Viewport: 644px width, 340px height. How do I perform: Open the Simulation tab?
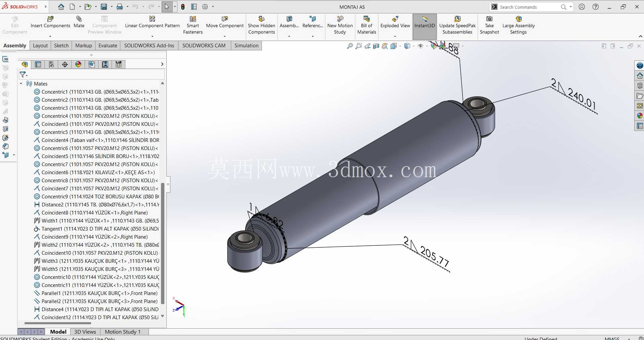(x=246, y=46)
